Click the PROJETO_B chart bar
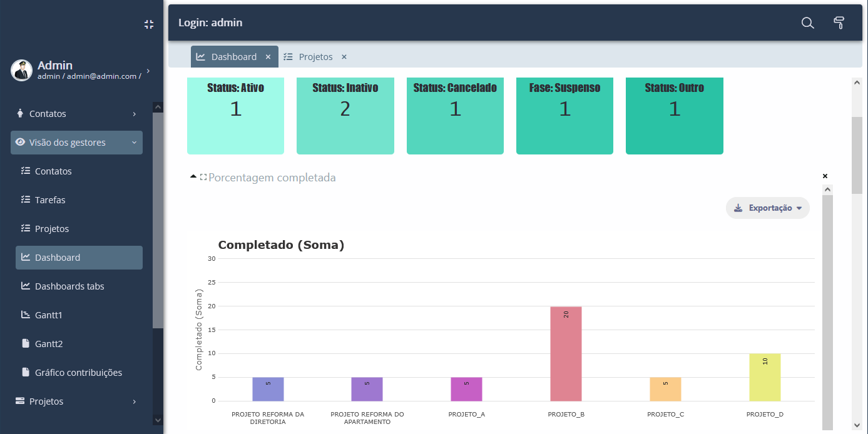Screen dimensions: 868x434 [x=566, y=353]
